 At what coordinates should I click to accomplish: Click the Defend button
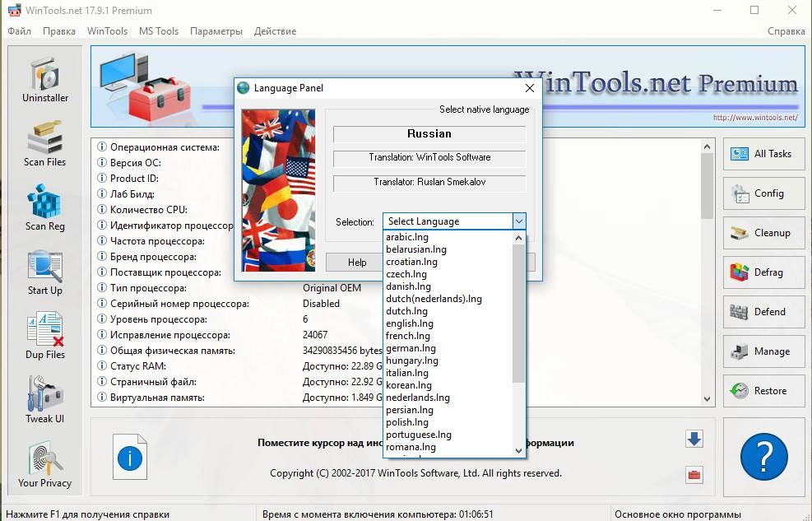(x=763, y=312)
